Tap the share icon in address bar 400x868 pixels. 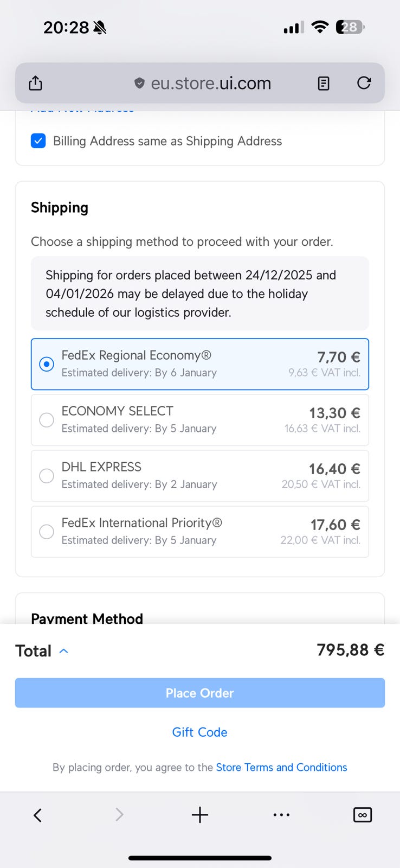[x=35, y=83]
